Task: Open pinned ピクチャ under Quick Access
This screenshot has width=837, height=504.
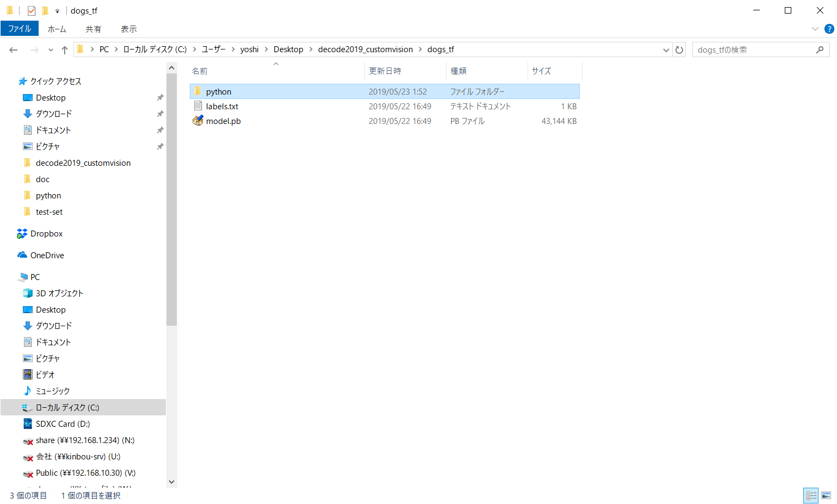Action: tap(48, 147)
